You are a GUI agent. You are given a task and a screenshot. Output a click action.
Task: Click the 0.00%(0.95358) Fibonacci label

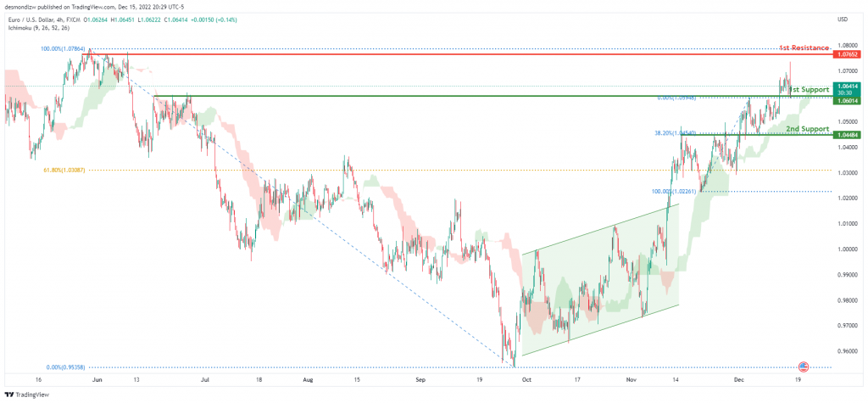[x=66, y=367]
